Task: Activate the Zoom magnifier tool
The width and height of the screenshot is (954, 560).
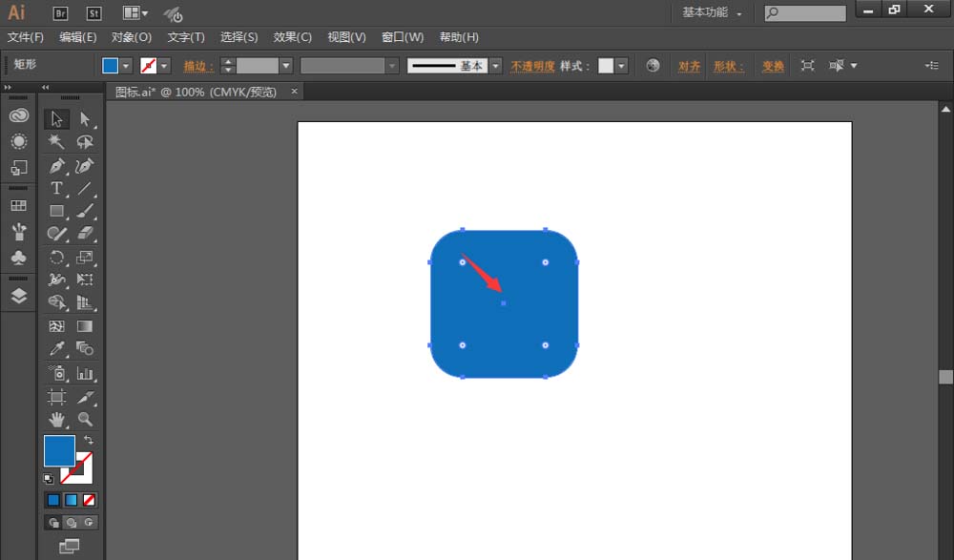Action: (85, 419)
